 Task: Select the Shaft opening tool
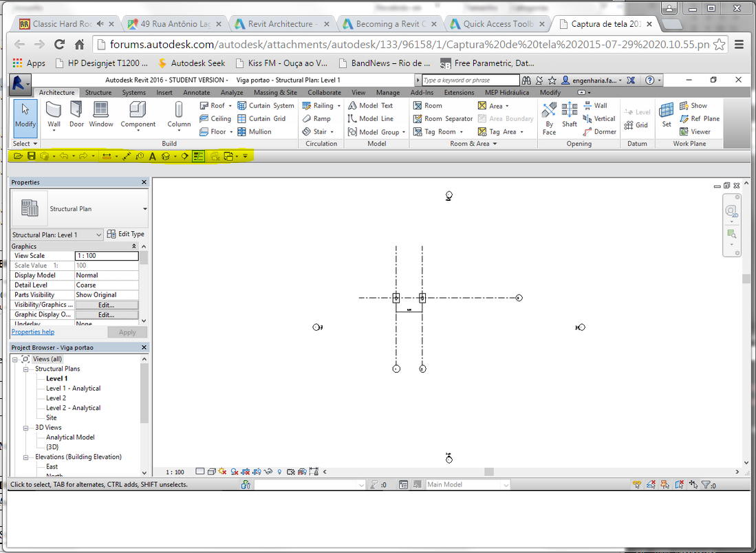tap(570, 115)
